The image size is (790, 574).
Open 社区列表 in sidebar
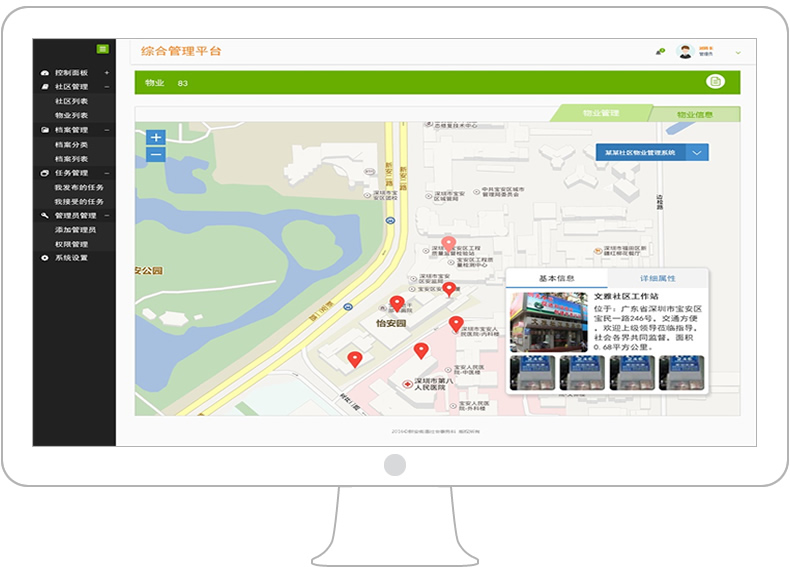pos(71,101)
